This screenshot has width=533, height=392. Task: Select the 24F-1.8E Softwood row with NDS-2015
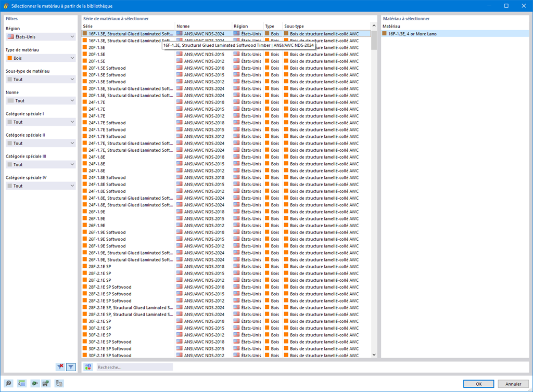click(226, 184)
